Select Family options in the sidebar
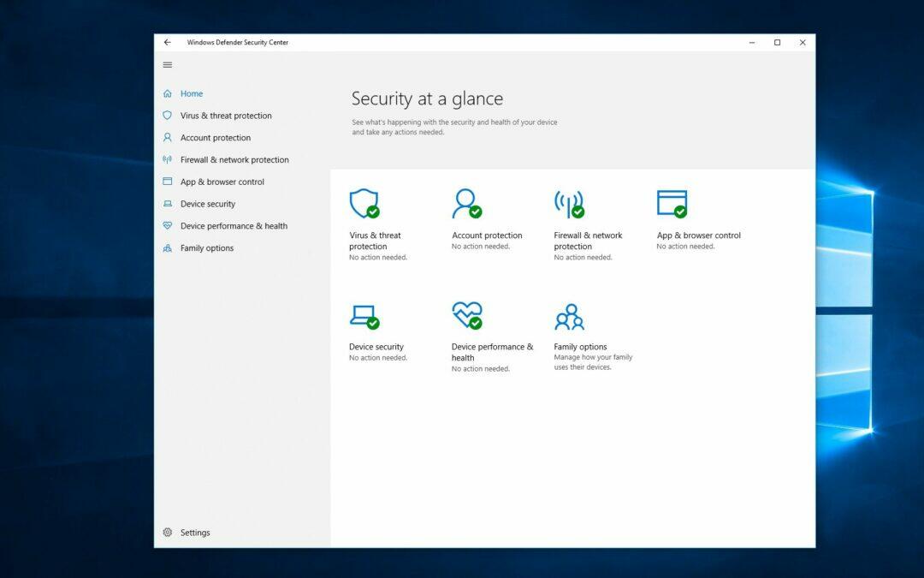The height and width of the screenshot is (578, 924). (x=207, y=248)
